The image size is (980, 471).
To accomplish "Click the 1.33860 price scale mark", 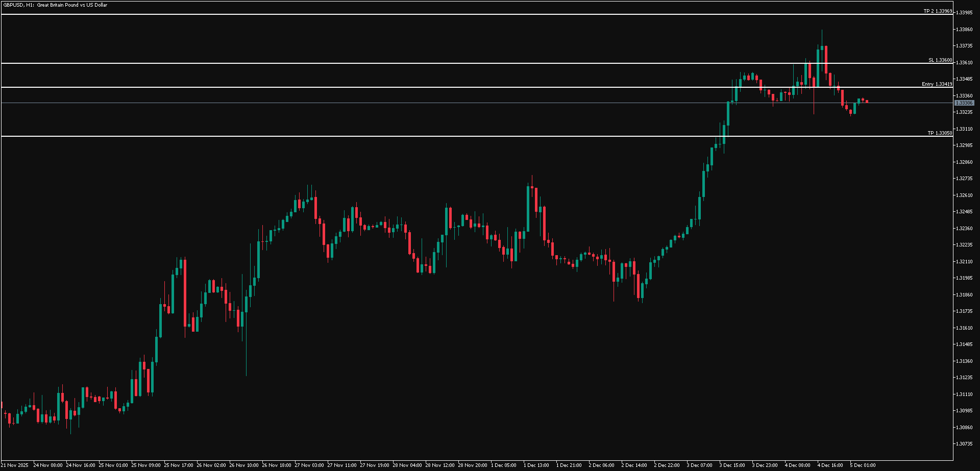I will pyautogui.click(x=964, y=30).
